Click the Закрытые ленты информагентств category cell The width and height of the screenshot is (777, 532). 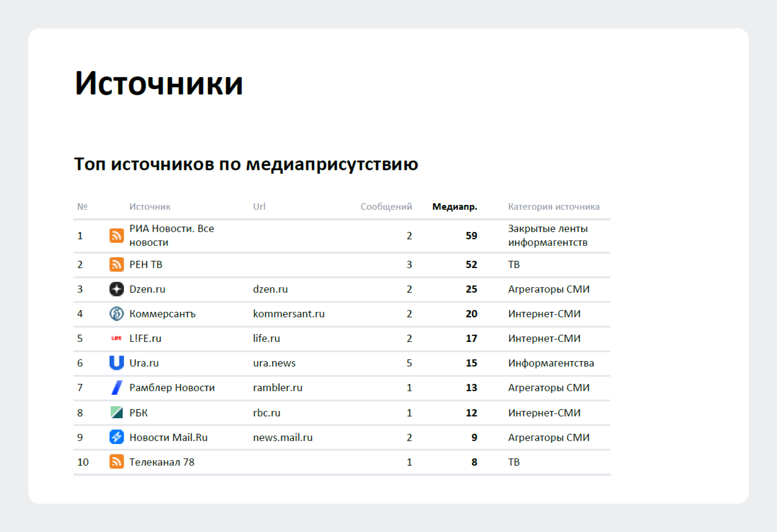pos(548,236)
